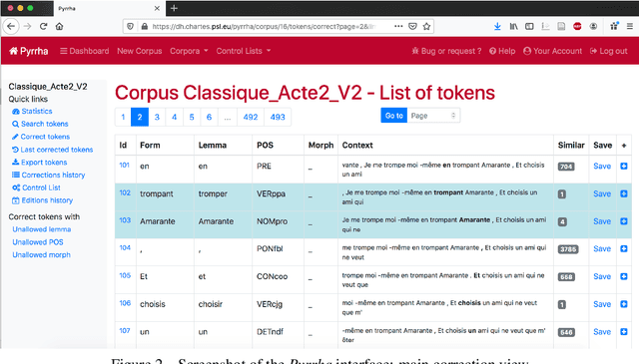Go to browser home icon
This screenshot has width=639, height=364.
click(60, 27)
